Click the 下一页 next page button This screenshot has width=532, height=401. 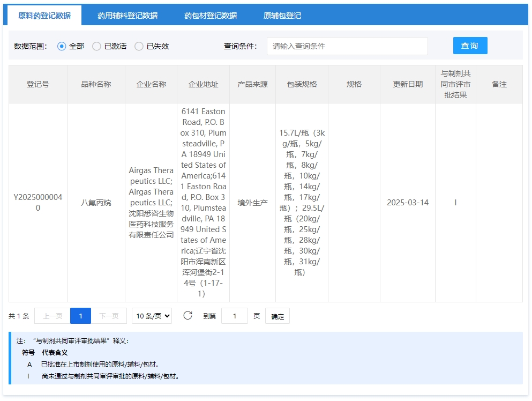pyautogui.click(x=109, y=316)
